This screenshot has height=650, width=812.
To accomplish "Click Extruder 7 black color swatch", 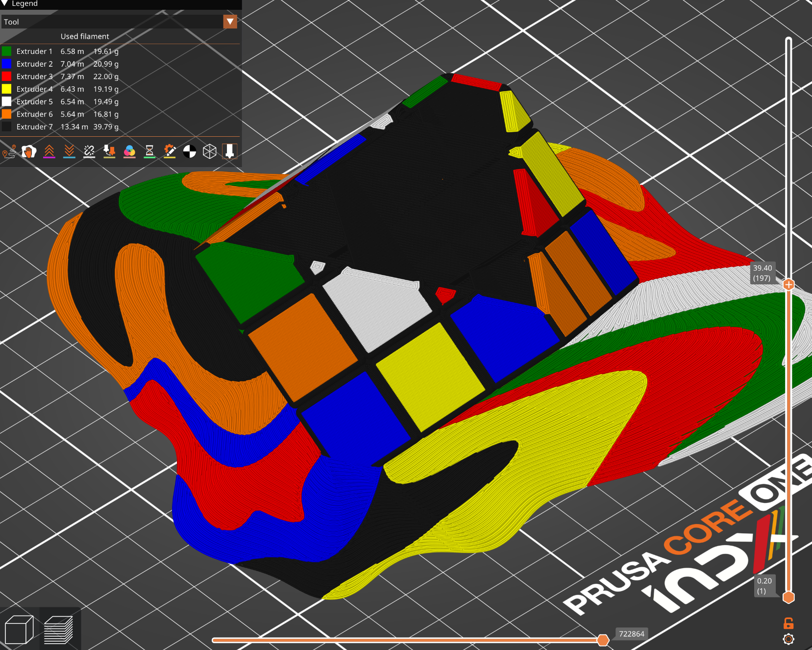I will click(6, 126).
